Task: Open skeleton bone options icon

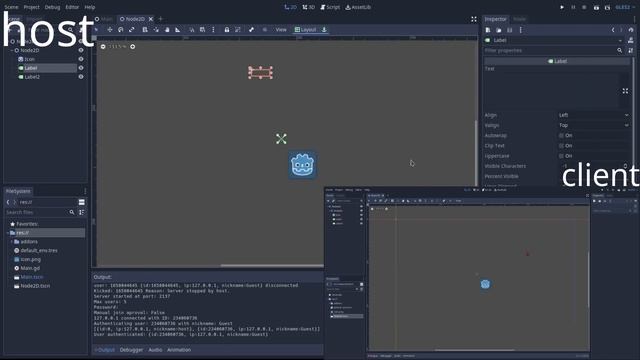Action: (251, 29)
